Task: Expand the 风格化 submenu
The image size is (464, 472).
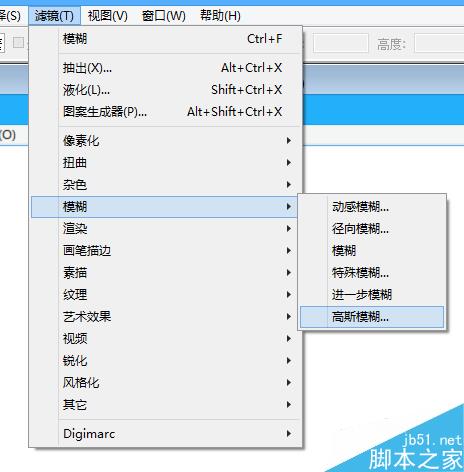Action: (x=166, y=383)
